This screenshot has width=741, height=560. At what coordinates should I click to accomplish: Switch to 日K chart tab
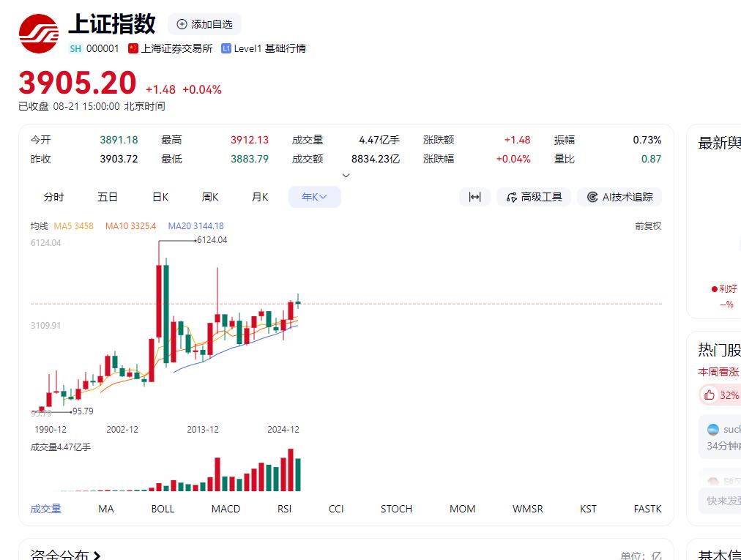point(160,197)
